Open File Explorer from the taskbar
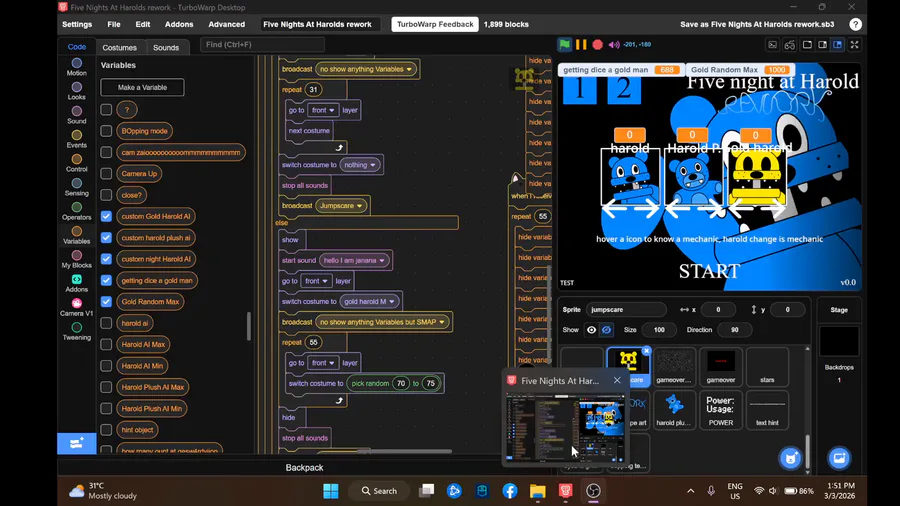The width and height of the screenshot is (900, 506). pyautogui.click(x=537, y=491)
